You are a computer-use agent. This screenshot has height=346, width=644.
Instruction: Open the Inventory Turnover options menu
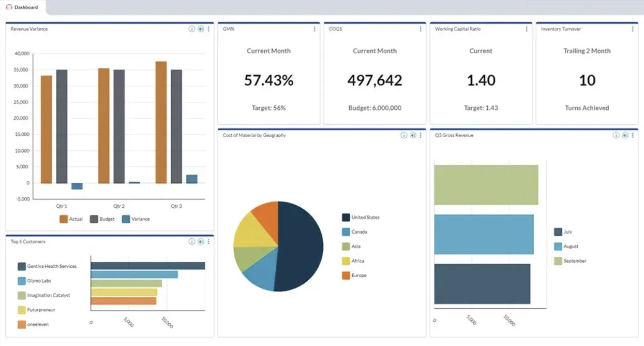point(632,29)
